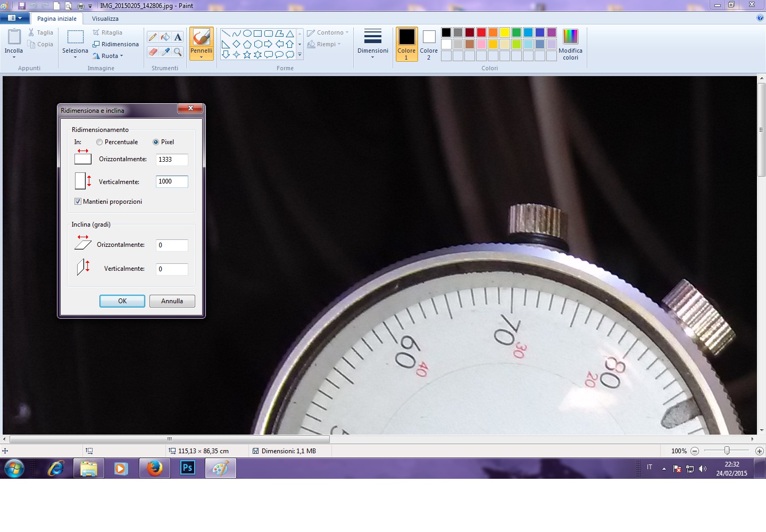The height and width of the screenshot is (532, 766).
Task: Open the Incolla dropdown arrow
Action: [x=14, y=57]
